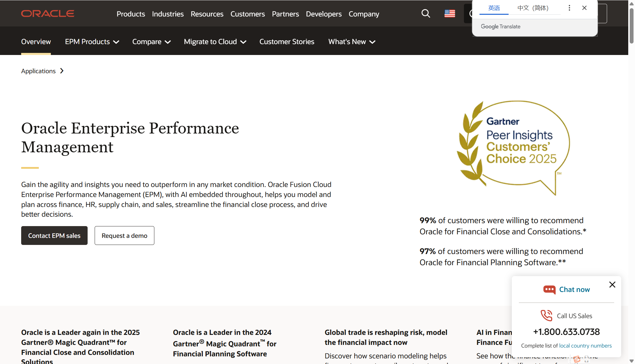Open the Customer Stories tab

(x=287, y=42)
